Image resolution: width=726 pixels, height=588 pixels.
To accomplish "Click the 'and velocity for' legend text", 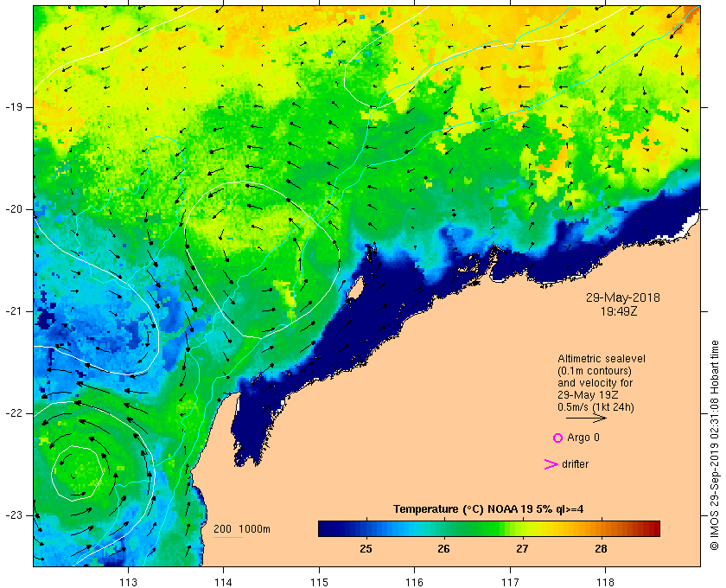I will (x=595, y=383).
